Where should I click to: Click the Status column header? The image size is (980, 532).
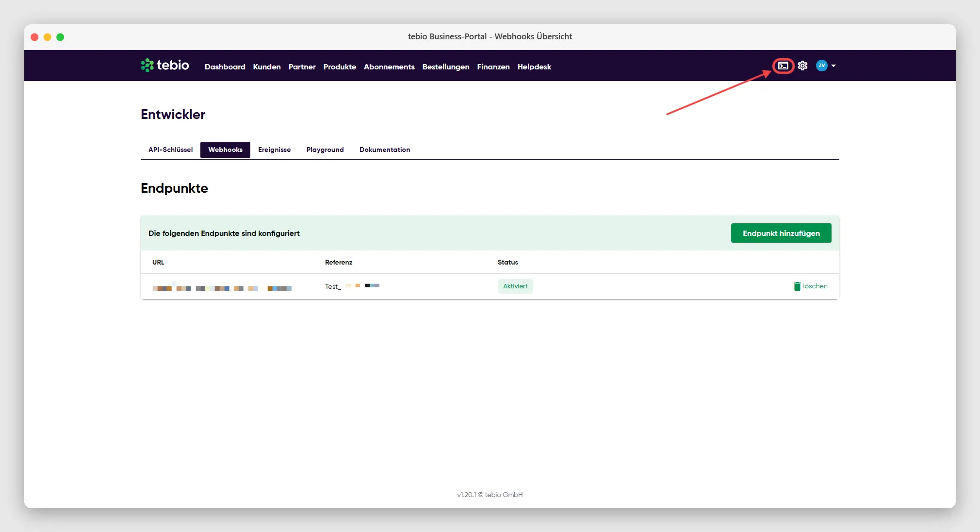point(508,262)
